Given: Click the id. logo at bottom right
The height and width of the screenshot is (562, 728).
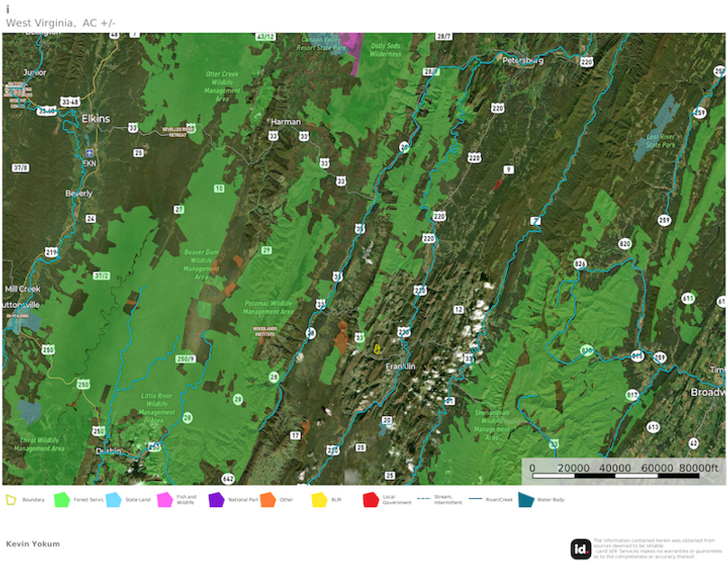Looking at the screenshot, I should click(581, 547).
